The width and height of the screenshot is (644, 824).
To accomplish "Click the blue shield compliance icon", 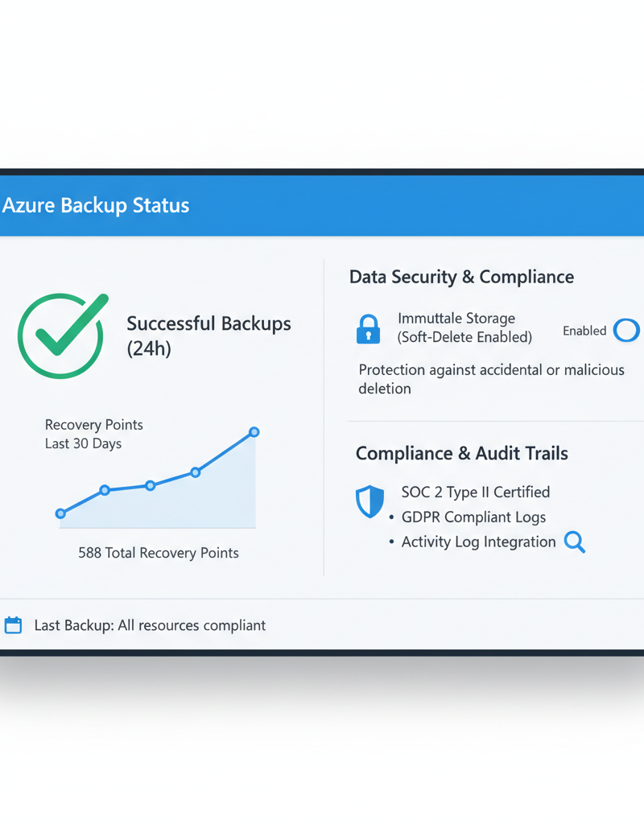I will [369, 501].
